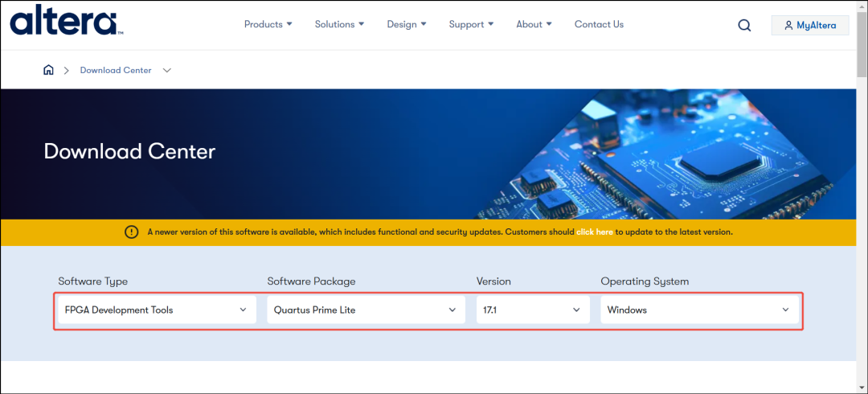Open the Operating System Windows dropdown

pyautogui.click(x=700, y=310)
